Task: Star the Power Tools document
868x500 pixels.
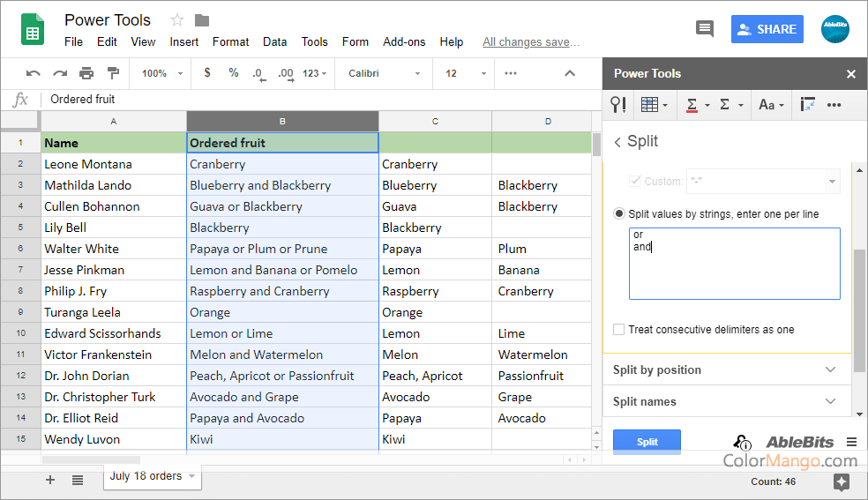Action: [x=177, y=20]
